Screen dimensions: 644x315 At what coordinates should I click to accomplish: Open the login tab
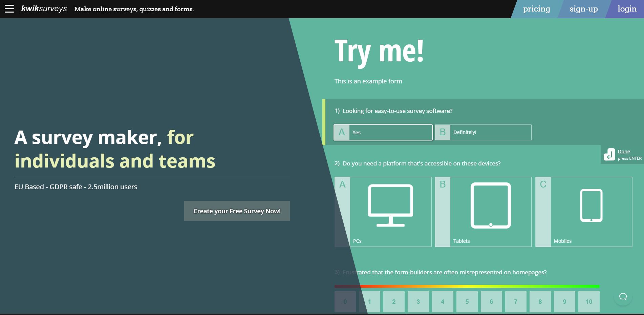(627, 9)
